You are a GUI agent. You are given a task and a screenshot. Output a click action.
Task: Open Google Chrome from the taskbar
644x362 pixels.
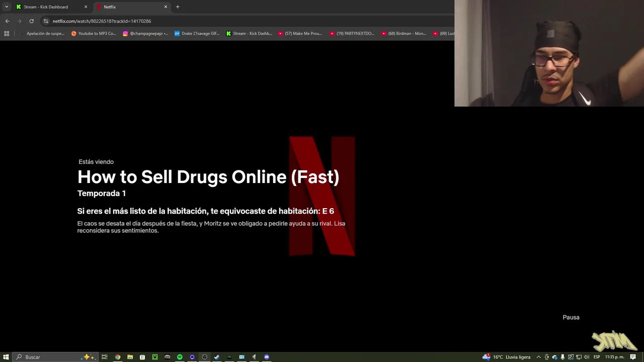(x=118, y=357)
